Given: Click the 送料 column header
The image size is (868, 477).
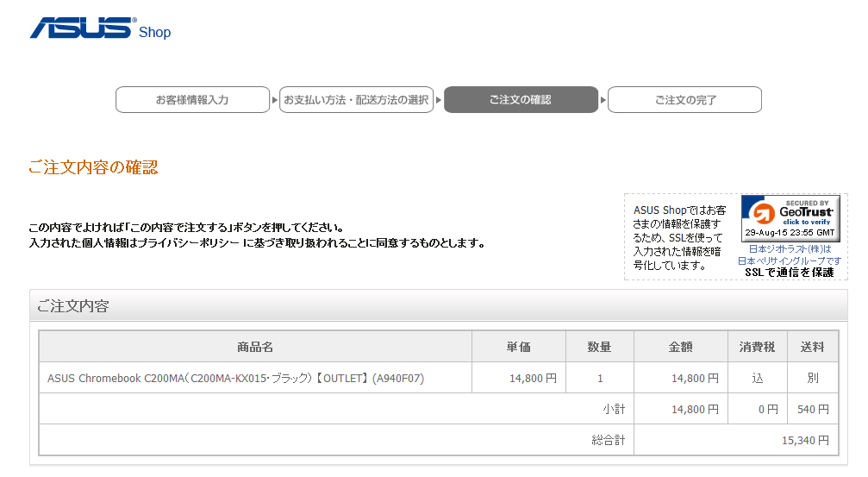Looking at the screenshot, I should click(813, 347).
